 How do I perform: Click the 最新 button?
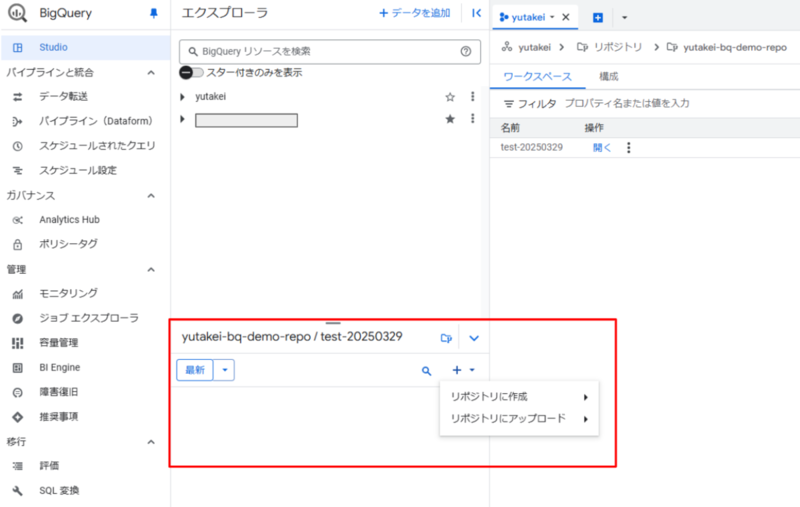point(195,370)
